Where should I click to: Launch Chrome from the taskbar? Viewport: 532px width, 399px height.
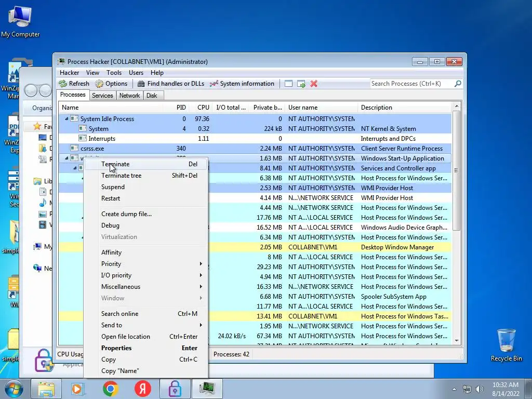110,389
